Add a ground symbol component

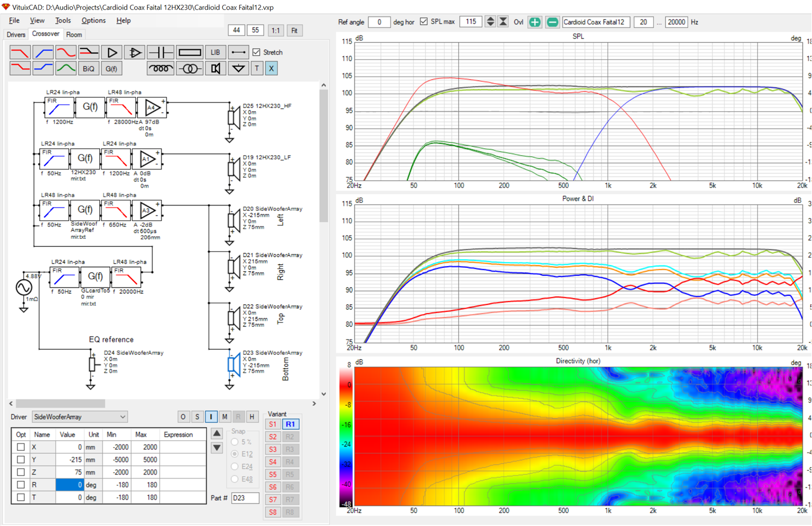[x=238, y=69]
